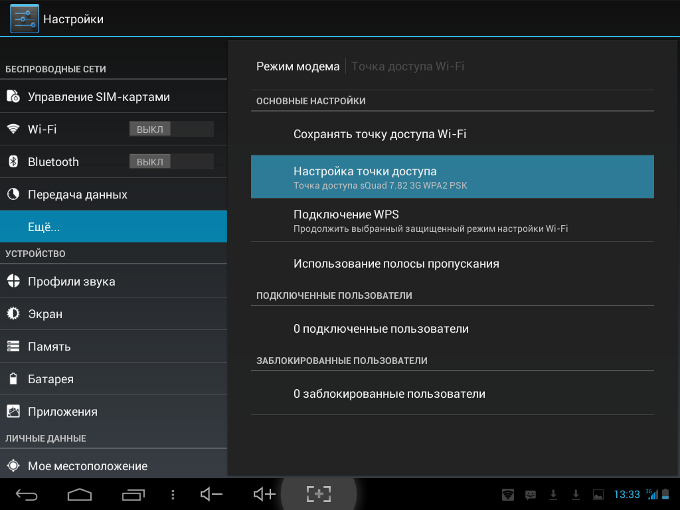Toggle the Wi-Fi switch on
The image size is (680, 510).
(171, 129)
